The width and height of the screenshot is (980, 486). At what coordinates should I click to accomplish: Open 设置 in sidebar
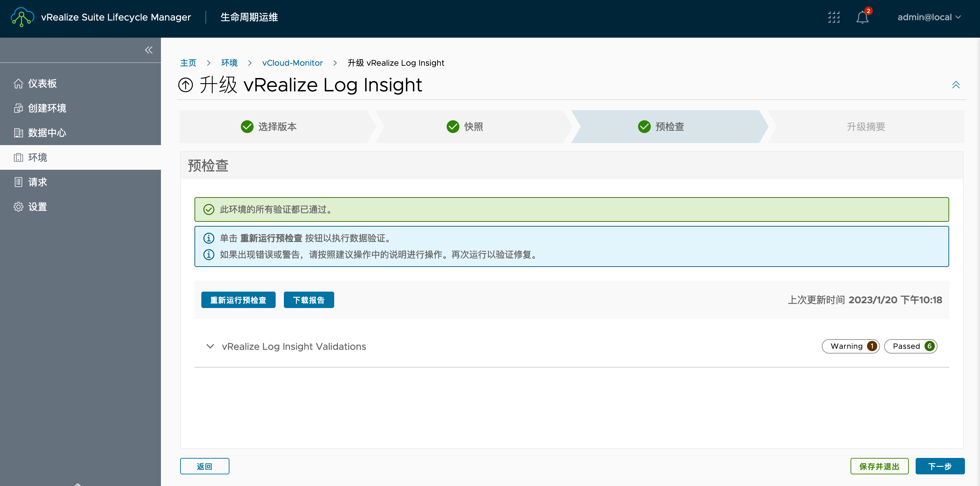coord(80,207)
